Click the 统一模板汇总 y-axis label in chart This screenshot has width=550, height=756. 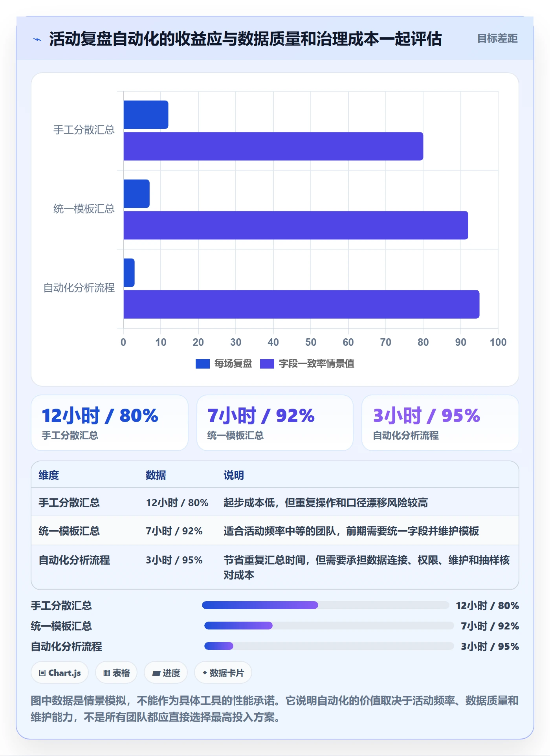(84, 209)
